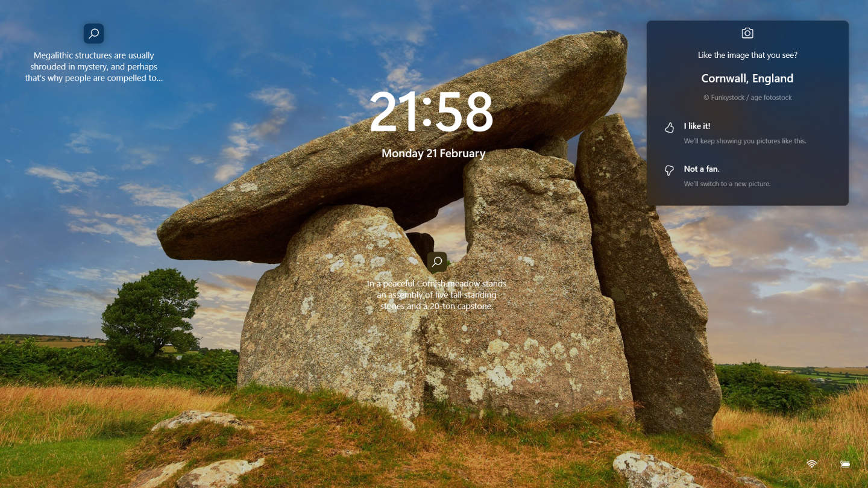Click the thumbs-up icon next to I like it
The image size is (868, 488).
(669, 128)
